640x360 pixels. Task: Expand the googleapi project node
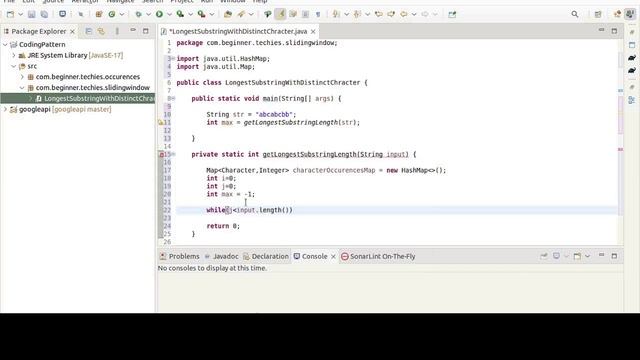coord(5,109)
